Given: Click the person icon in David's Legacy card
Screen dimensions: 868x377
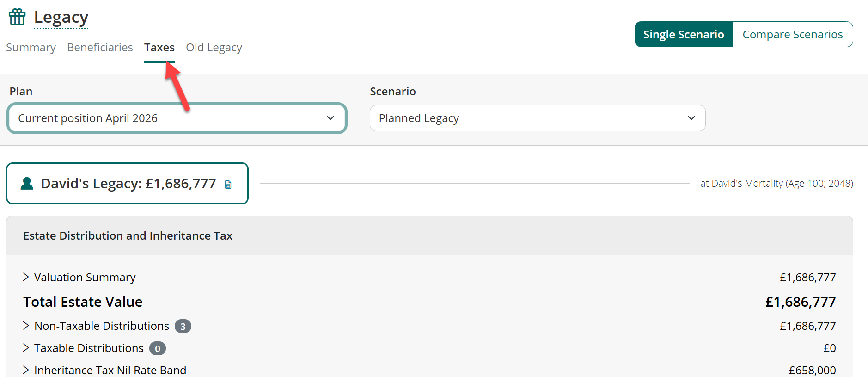Looking at the screenshot, I should coord(27,184).
